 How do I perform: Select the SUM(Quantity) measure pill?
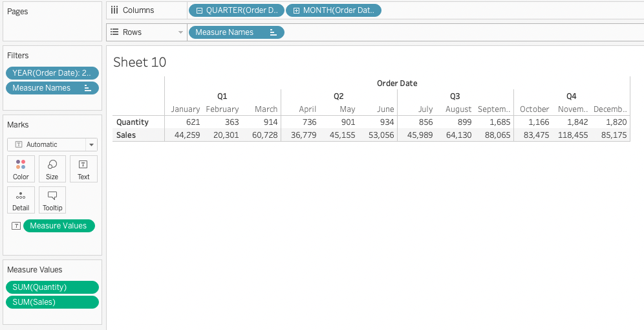pos(52,287)
